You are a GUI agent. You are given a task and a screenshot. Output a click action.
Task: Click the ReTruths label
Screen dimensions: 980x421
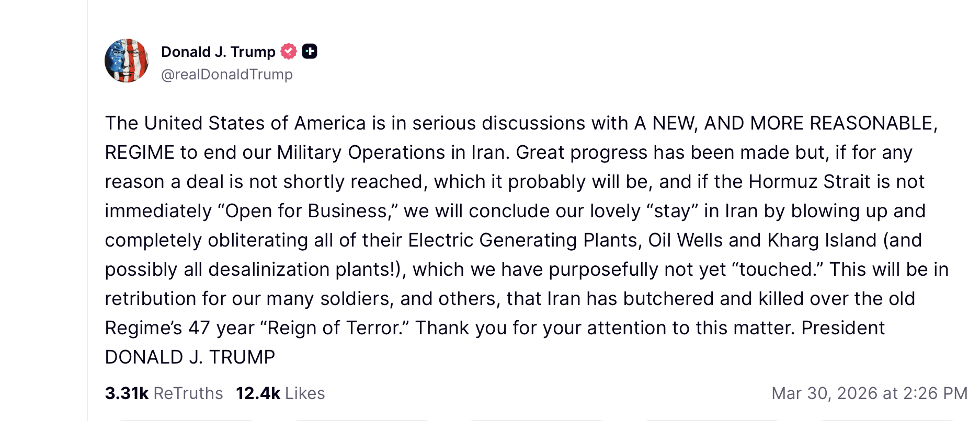pos(189,393)
